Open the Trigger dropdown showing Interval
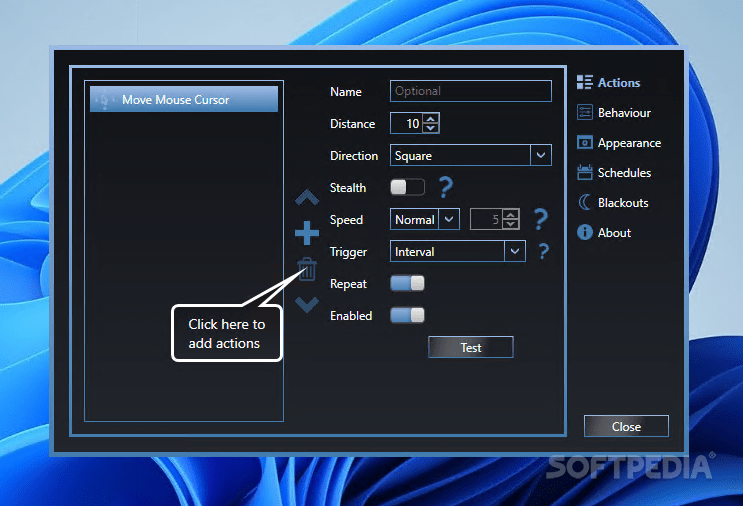This screenshot has height=506, width=743. pyautogui.click(x=458, y=251)
